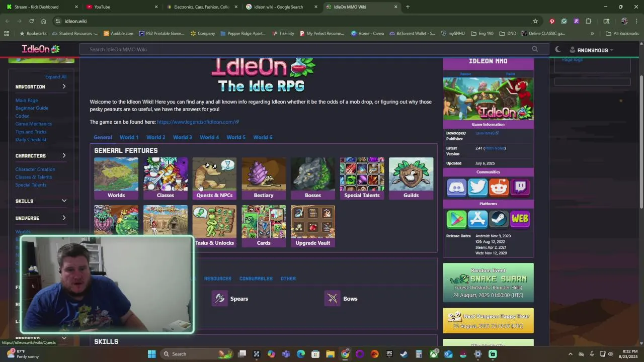Open the Worlds feature tile
644x362 pixels.
click(116, 178)
